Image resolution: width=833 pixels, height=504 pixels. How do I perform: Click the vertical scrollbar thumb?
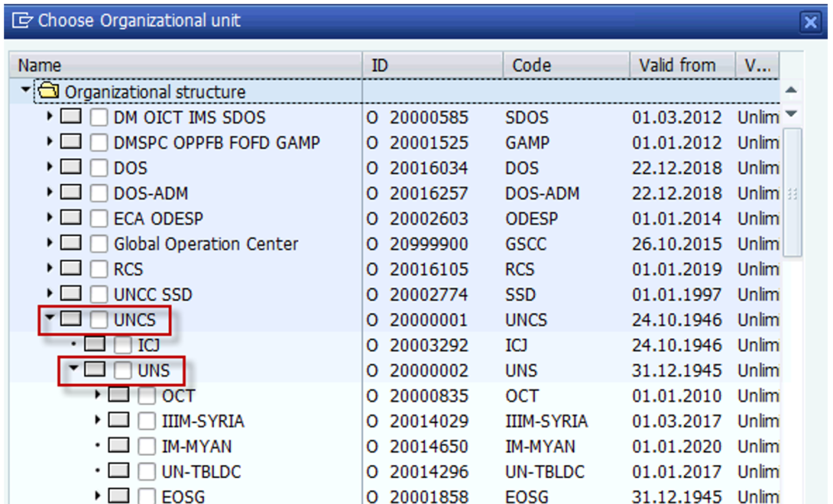[x=792, y=193]
